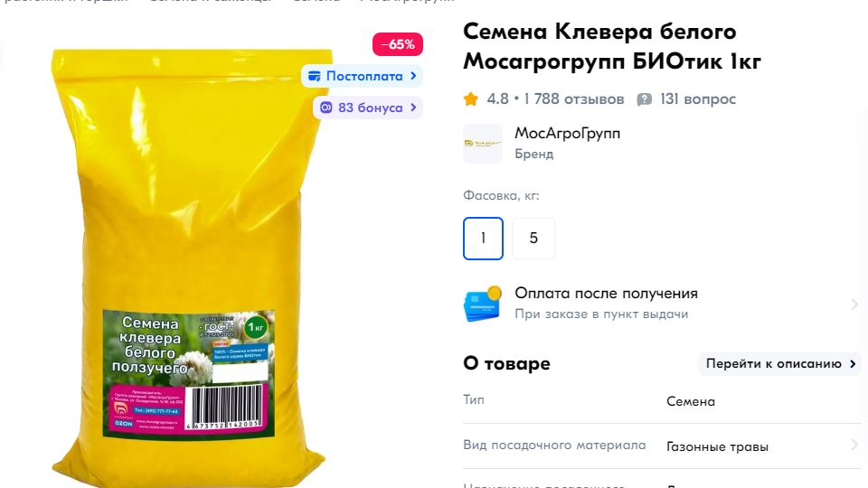Click Перейти к описанию button
This screenshot has height=488, width=868.
(780, 363)
